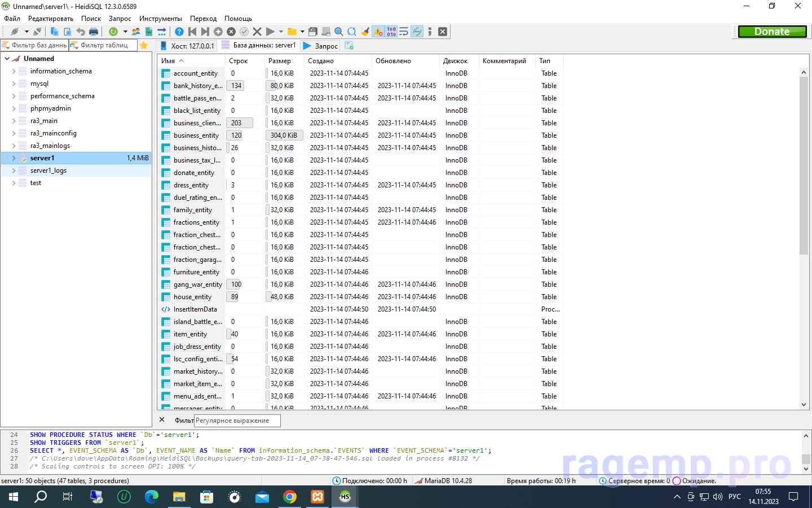The width and height of the screenshot is (812, 508).
Task: Click the print toolbar icon
Action: 94,32
